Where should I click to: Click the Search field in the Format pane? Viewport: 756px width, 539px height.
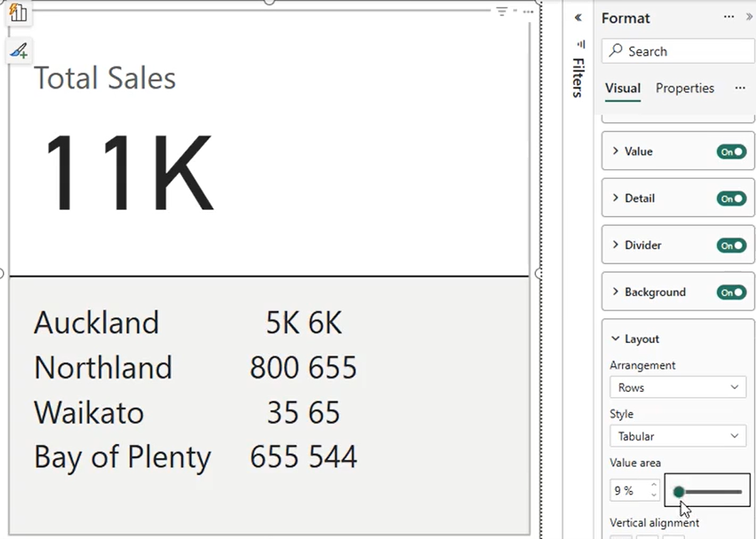[678, 51]
